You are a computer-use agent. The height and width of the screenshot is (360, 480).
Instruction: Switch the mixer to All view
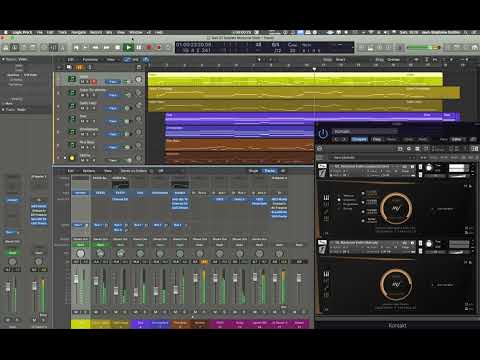coord(283,171)
